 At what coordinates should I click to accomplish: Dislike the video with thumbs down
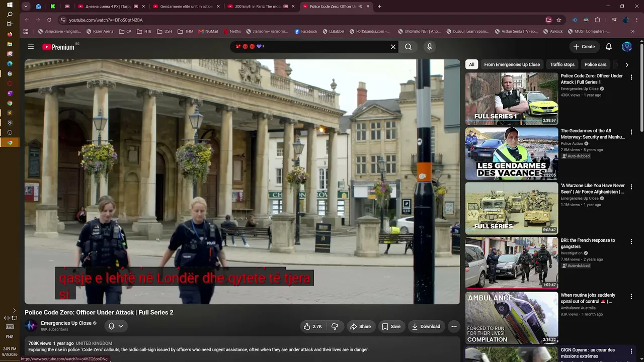click(335, 326)
